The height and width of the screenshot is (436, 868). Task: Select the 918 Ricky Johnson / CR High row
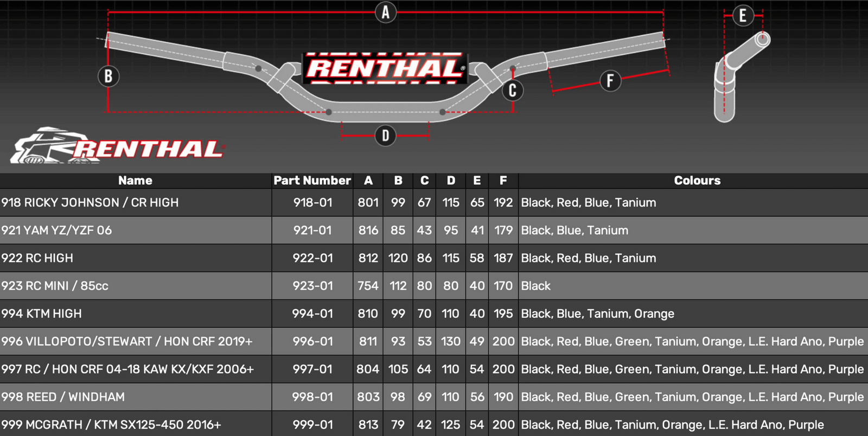click(x=90, y=203)
